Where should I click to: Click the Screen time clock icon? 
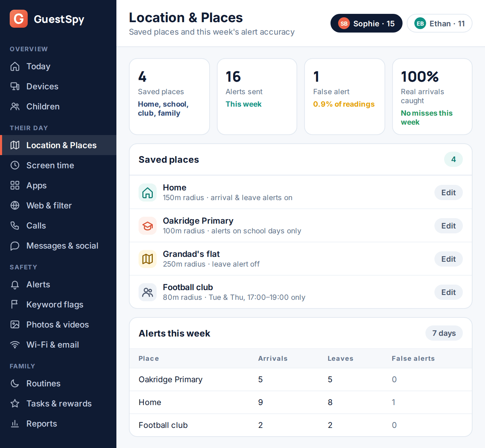pos(15,165)
